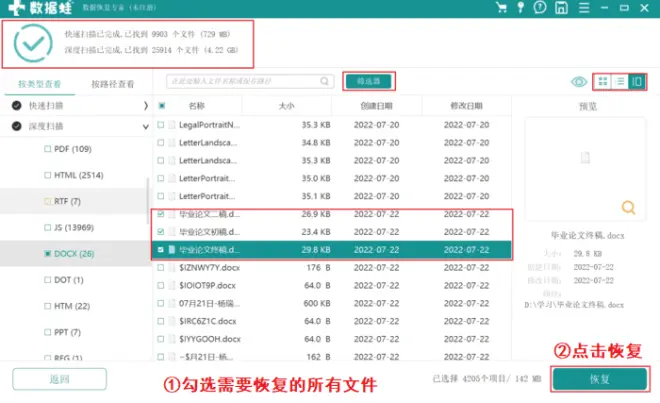Switch to the 按类型查看 tab
The width and height of the screenshot is (660, 403).
pyautogui.click(x=40, y=84)
